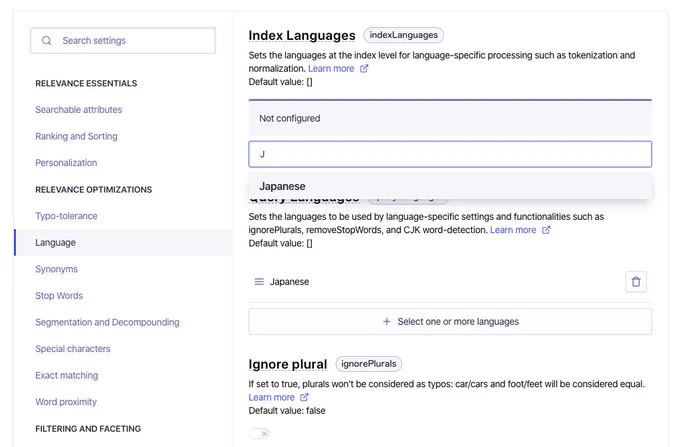
Task: Click the Not configured row
Action: (450, 118)
